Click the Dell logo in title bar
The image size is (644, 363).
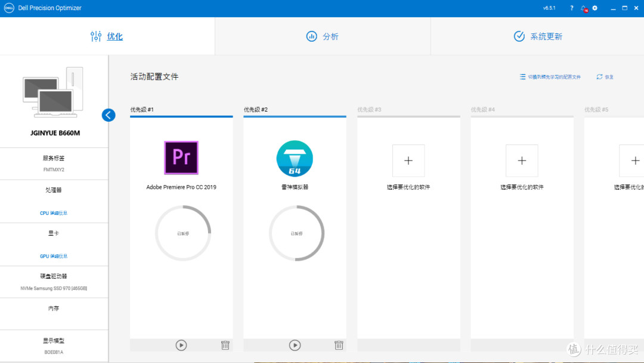pyautogui.click(x=8, y=8)
